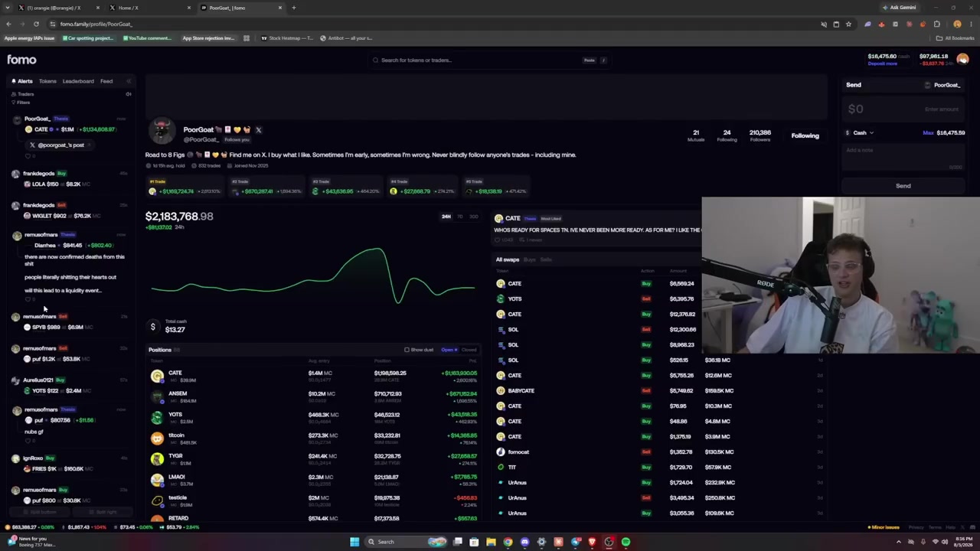This screenshot has width=980, height=551.
Task: Click the Following button
Action: tap(805, 135)
